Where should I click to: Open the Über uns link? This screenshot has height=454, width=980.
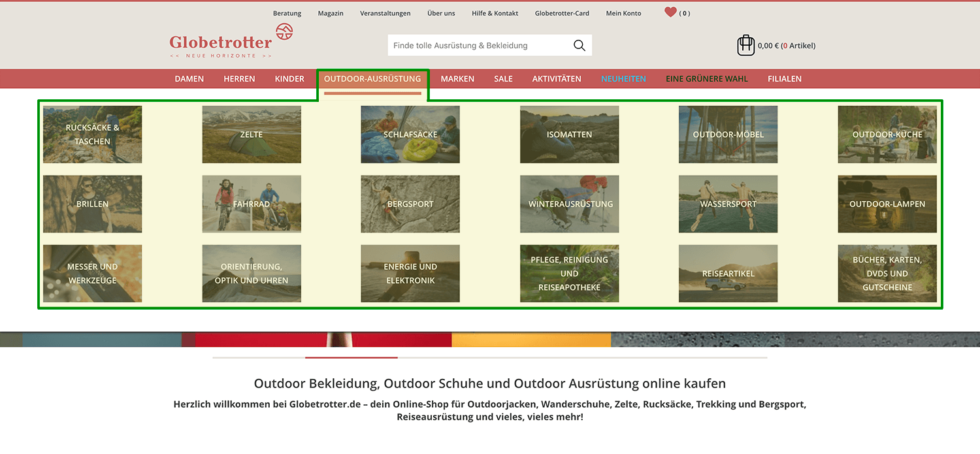(x=441, y=13)
